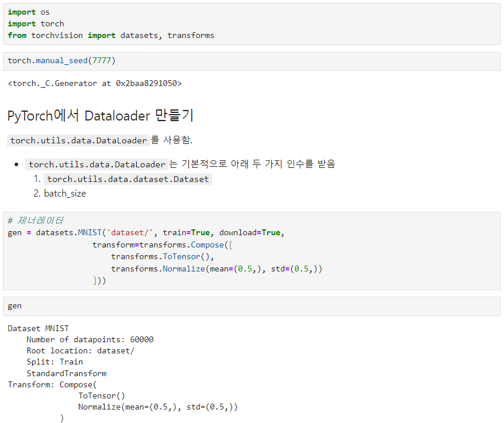Click the torch._C.Generator output text
The height and width of the screenshot is (423, 504).
coord(95,84)
